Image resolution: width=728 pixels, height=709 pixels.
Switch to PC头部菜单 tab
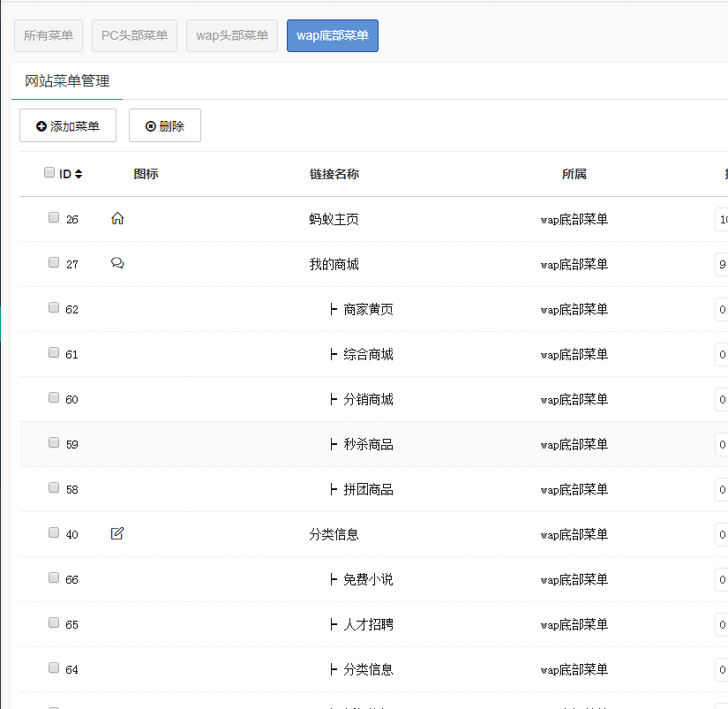pos(134,36)
